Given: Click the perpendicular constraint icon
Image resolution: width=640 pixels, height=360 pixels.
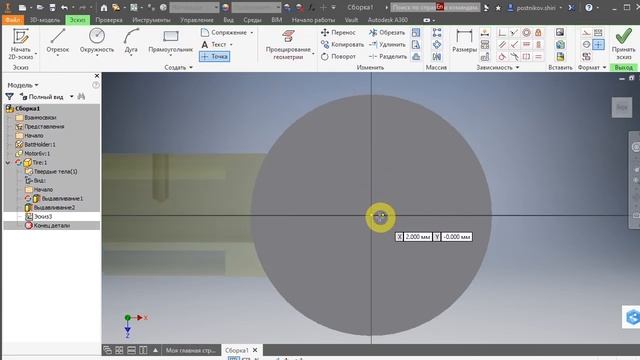Looking at the screenshot, I should (514, 44).
